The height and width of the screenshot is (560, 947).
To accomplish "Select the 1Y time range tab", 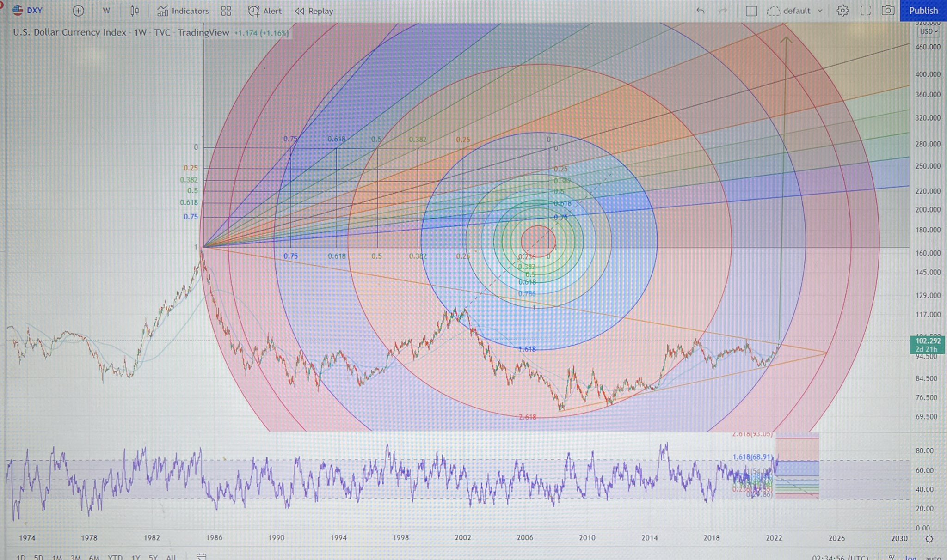I will [x=136, y=558].
